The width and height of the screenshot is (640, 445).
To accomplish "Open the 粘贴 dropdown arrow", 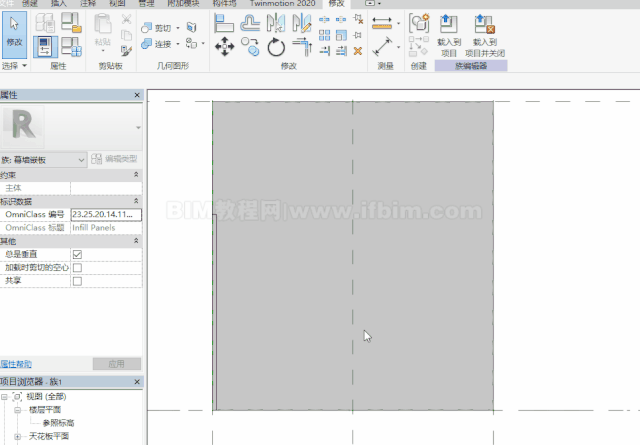I will [x=103, y=51].
